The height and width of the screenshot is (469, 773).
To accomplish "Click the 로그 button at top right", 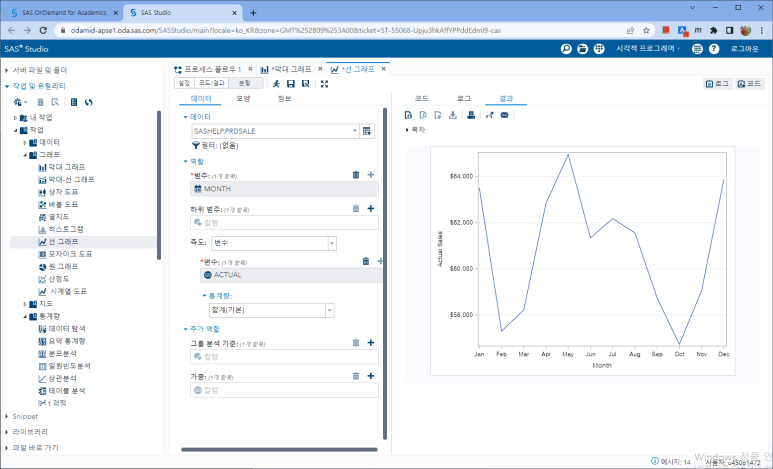I will pos(717,84).
